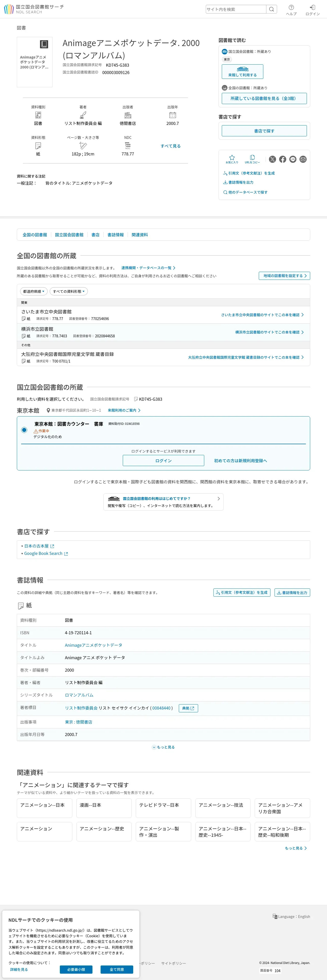Click the site search magnifier icon
The image size is (327, 980).
click(271, 9)
